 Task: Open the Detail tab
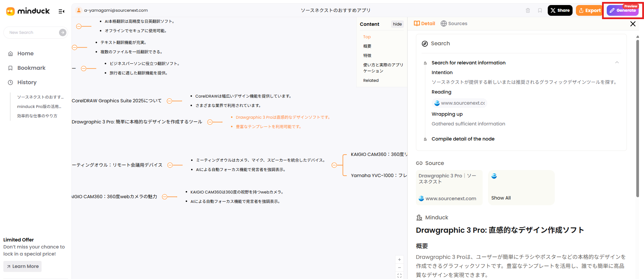424,23
